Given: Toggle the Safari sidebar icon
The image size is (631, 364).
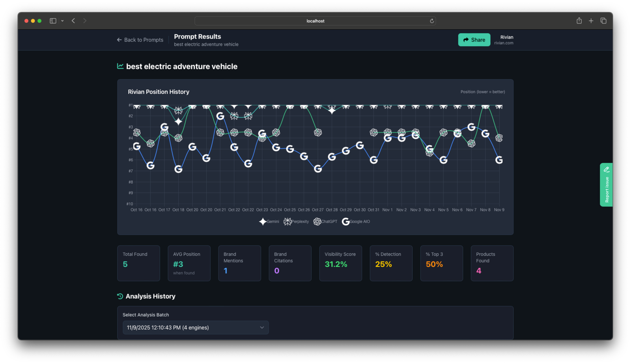Looking at the screenshot, I should click(x=53, y=21).
